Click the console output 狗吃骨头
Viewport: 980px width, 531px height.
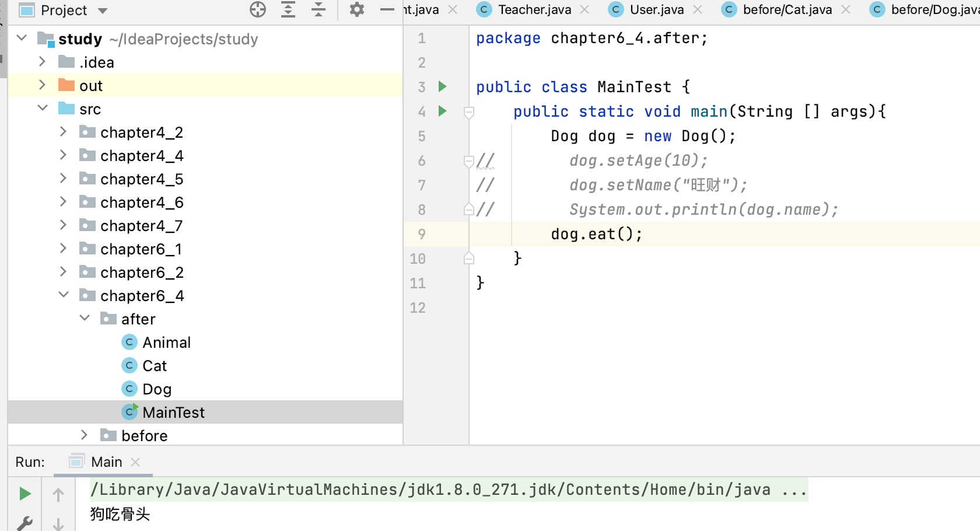[120, 514]
